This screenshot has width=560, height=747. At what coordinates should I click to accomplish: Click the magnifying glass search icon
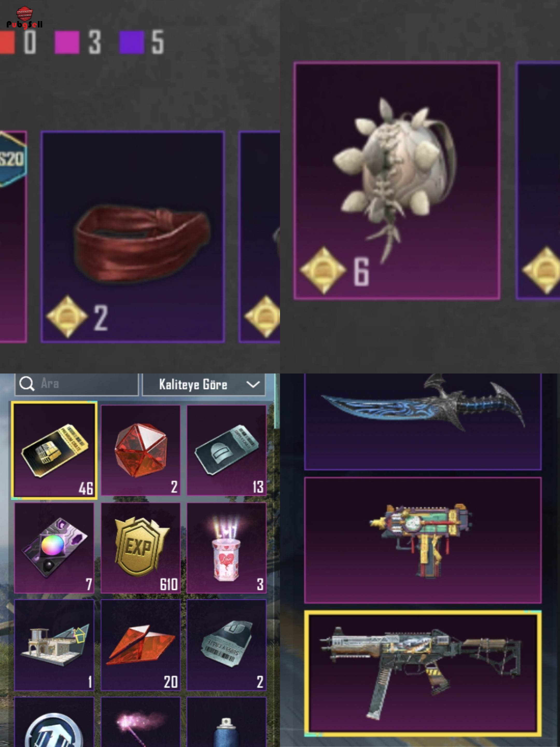[27, 384]
